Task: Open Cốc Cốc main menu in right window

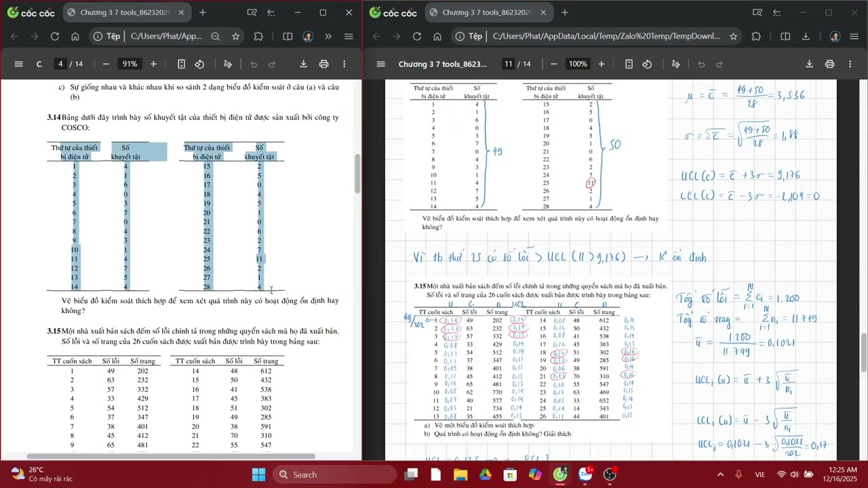Action: tap(854, 37)
